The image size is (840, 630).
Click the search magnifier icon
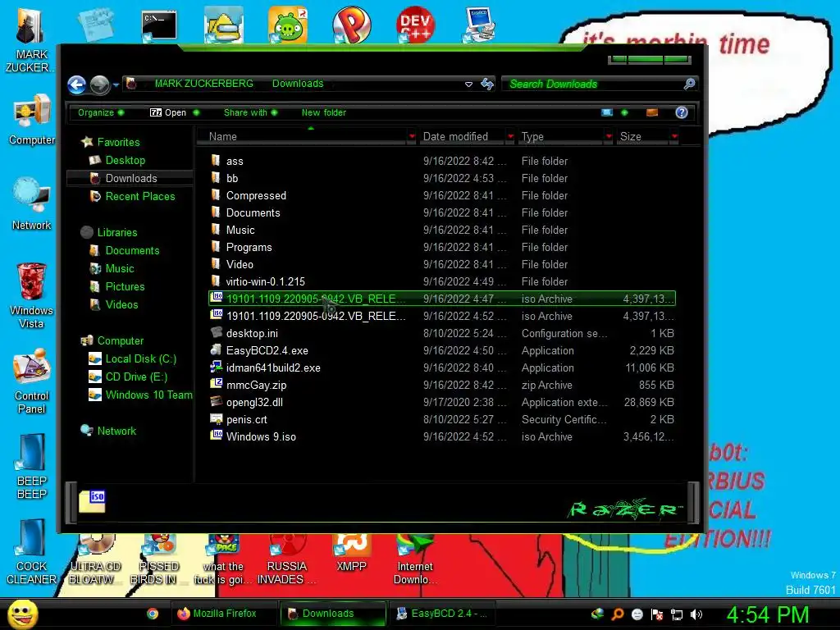click(x=689, y=84)
